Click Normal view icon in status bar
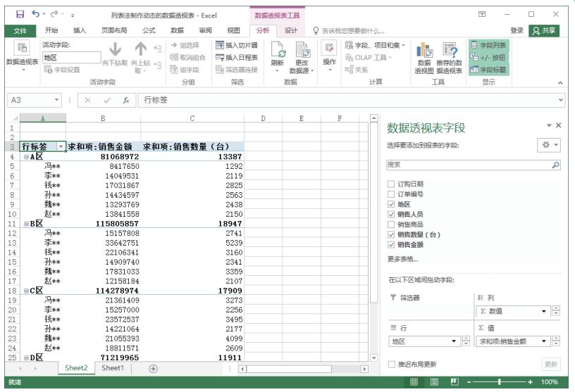Viewport: 575px width, 392px height. [x=414, y=382]
